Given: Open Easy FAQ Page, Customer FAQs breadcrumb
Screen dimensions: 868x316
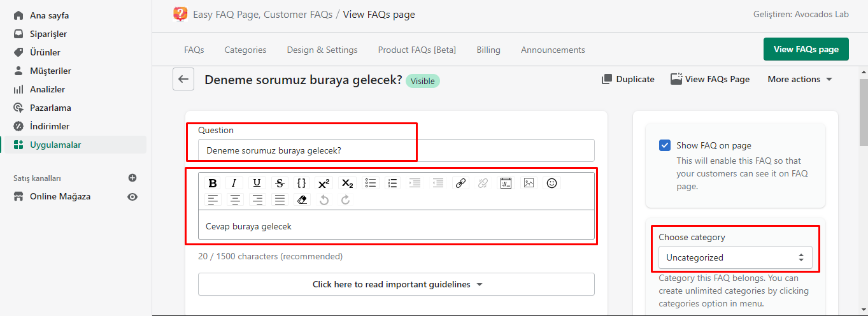Looking at the screenshot, I should 262,14.
